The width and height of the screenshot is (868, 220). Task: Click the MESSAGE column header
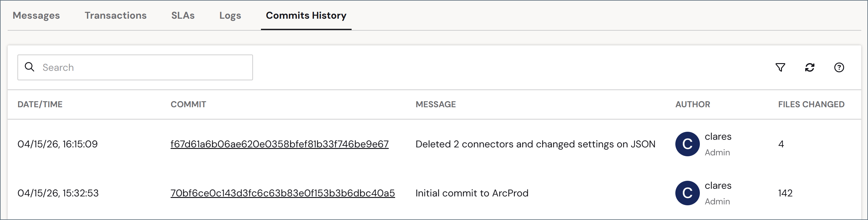[436, 104]
